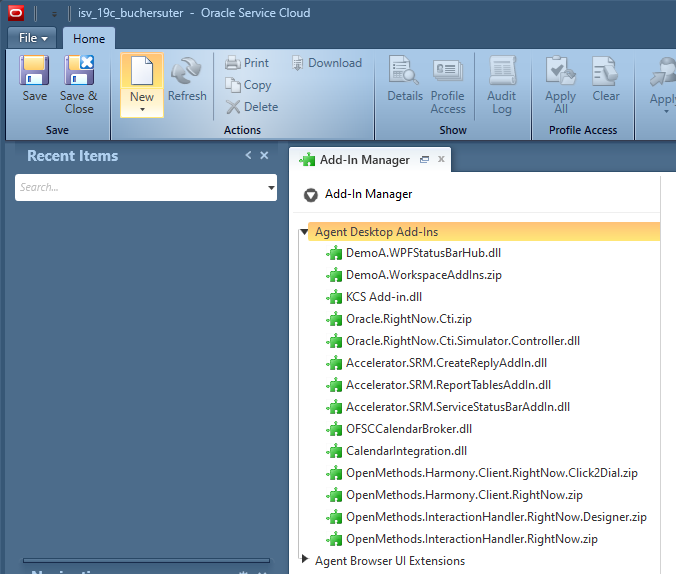Switch to the Home ribbon tab

tap(89, 39)
